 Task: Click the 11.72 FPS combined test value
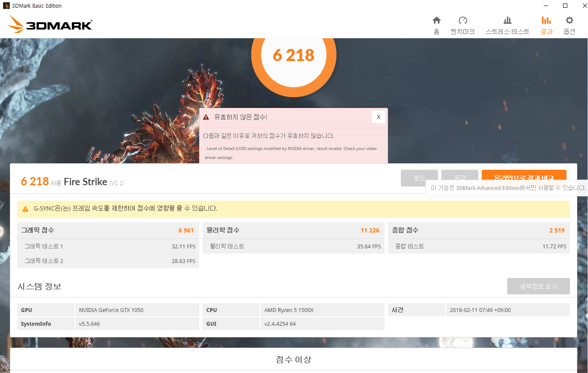click(x=554, y=246)
